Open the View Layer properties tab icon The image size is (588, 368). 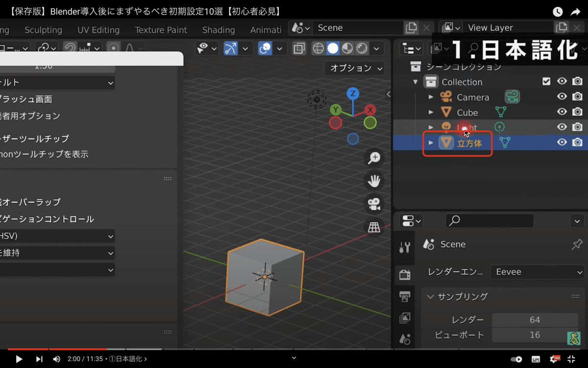[x=405, y=318]
